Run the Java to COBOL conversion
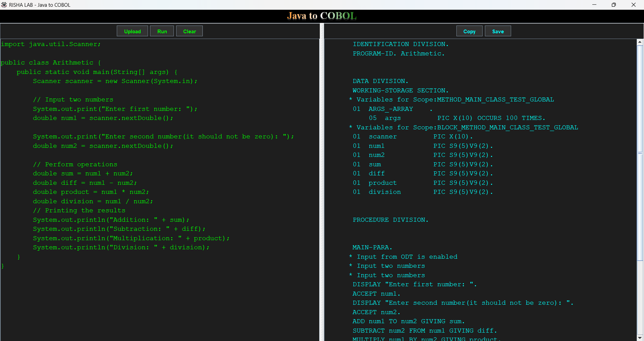The image size is (644, 341). [162, 31]
